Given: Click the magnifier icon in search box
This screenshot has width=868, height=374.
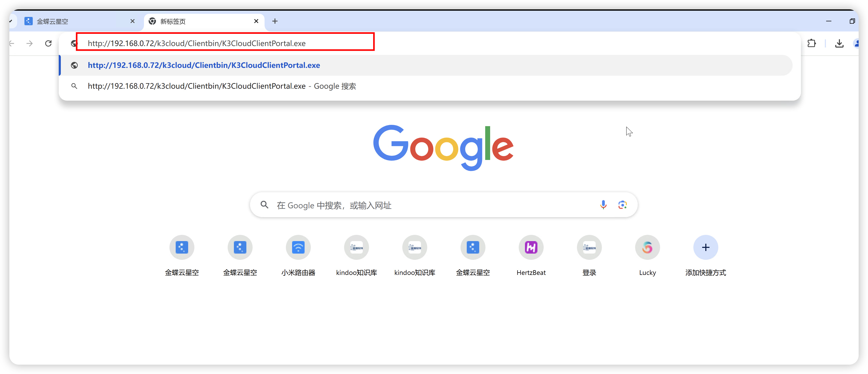Looking at the screenshot, I should (265, 205).
